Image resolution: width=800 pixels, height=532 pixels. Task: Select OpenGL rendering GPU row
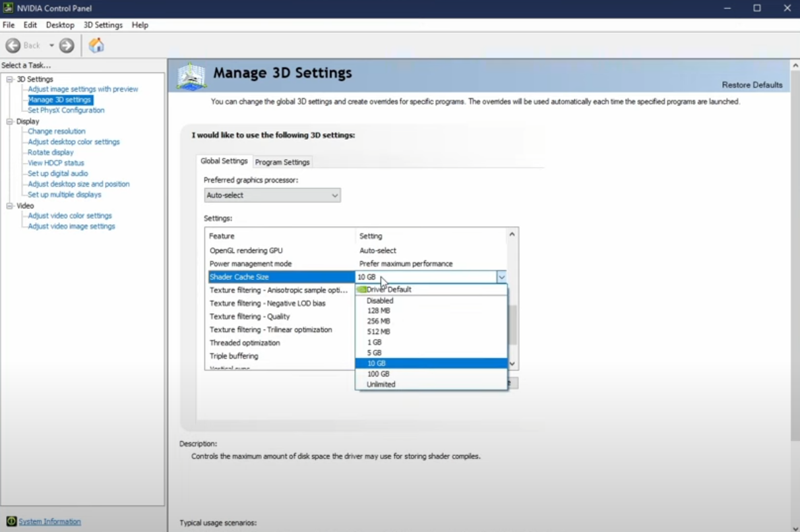(356, 251)
